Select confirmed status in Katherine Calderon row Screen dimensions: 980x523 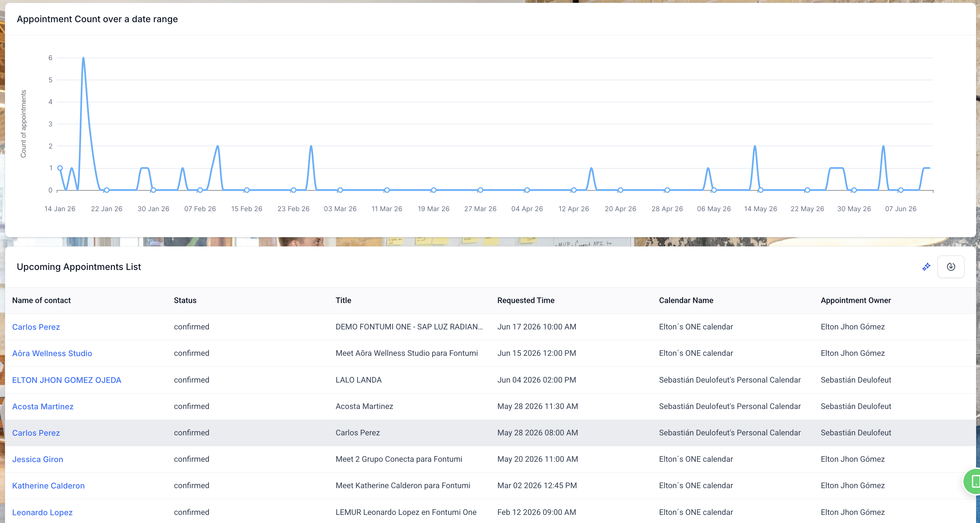(x=191, y=485)
